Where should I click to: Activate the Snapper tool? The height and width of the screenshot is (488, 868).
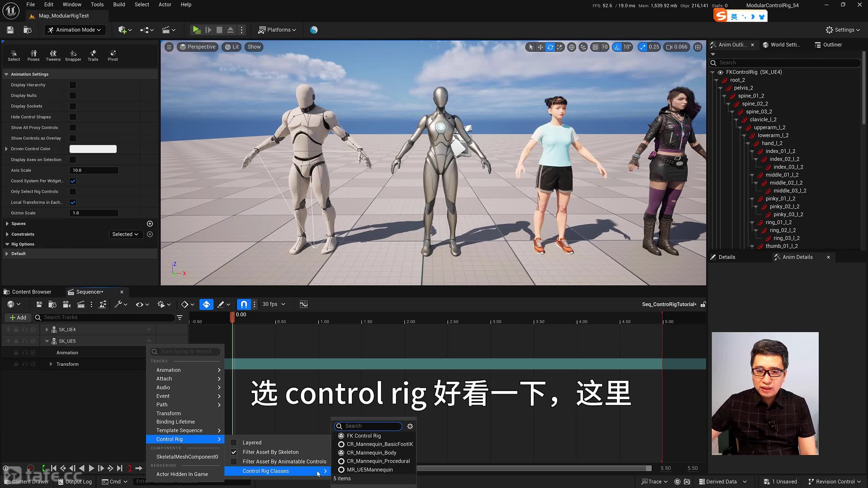[x=73, y=55]
